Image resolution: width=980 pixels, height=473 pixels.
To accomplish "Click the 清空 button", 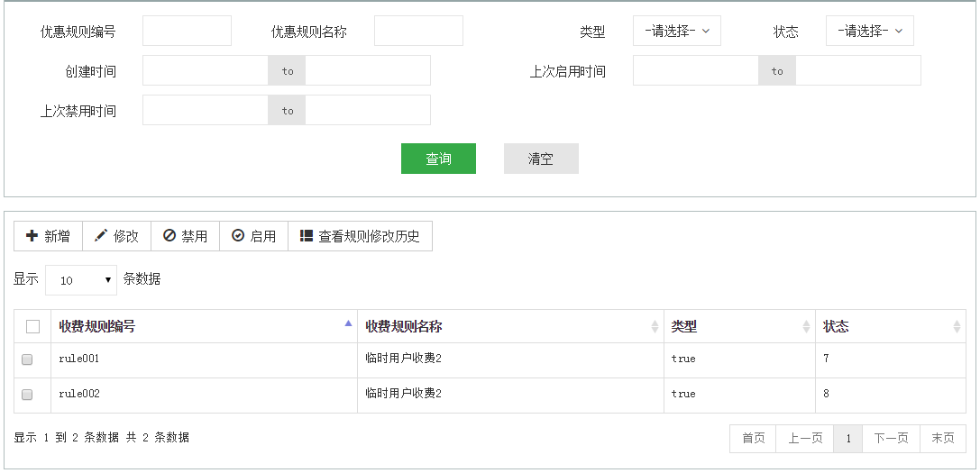I will (541, 159).
